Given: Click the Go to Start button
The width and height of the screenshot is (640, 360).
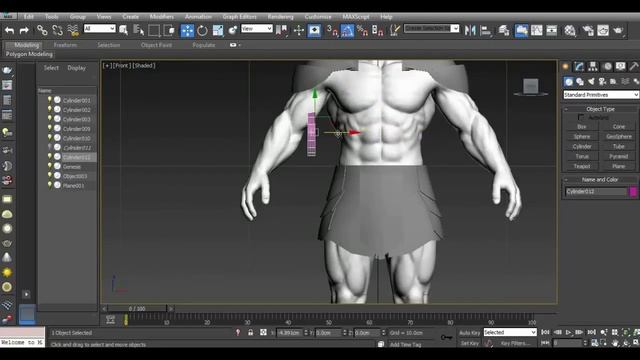Looking at the screenshot, I should point(545,333).
